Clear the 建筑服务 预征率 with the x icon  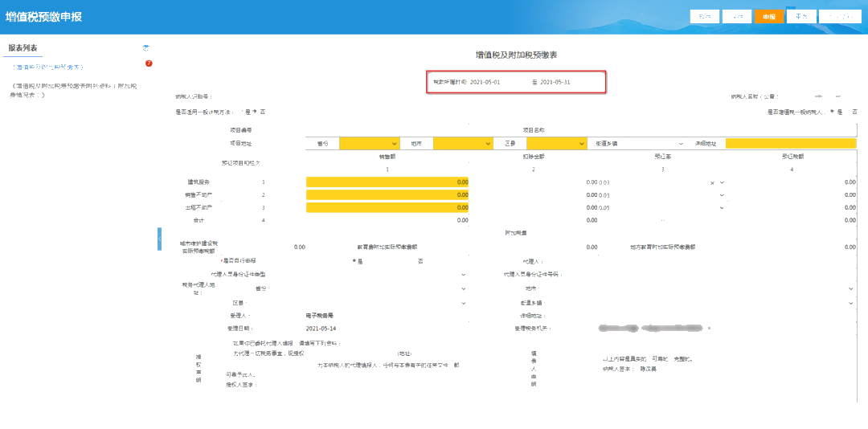click(x=712, y=182)
